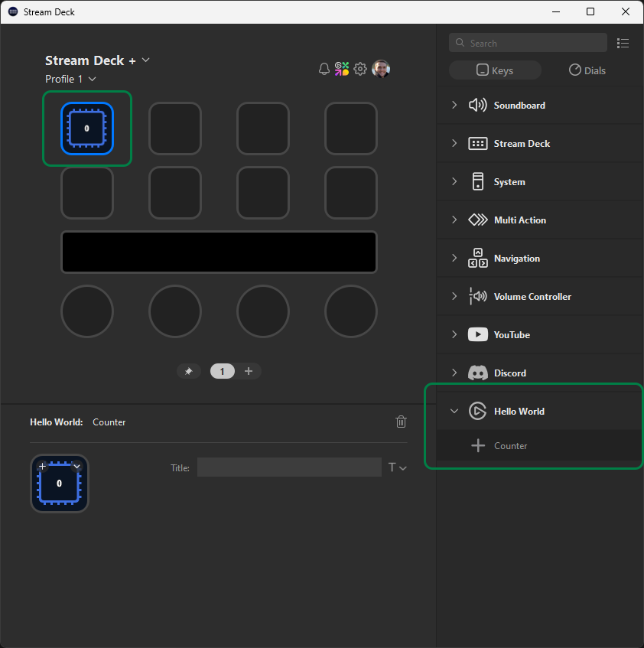Screen dimensions: 644x648
Task: Switch to the Keys tab
Action: point(495,70)
